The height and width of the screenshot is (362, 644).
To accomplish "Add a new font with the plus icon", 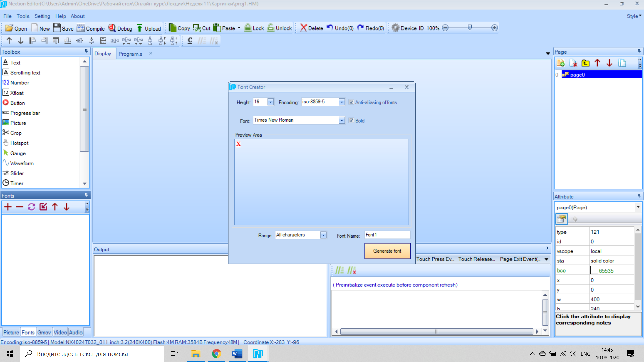I will pyautogui.click(x=8, y=207).
